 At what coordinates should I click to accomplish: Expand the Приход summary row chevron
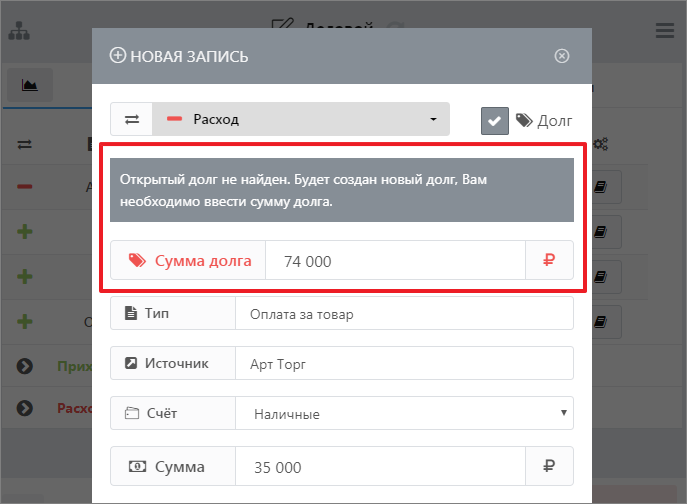25,366
